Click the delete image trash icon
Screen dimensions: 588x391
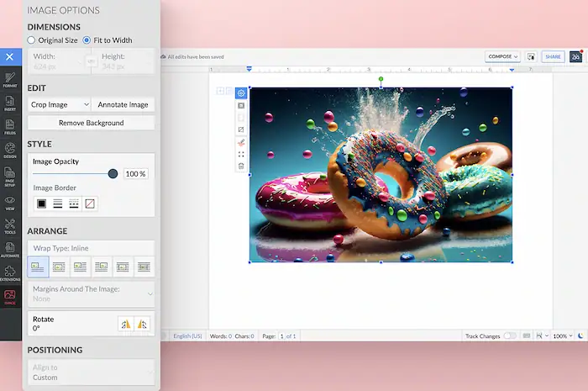pos(241,166)
